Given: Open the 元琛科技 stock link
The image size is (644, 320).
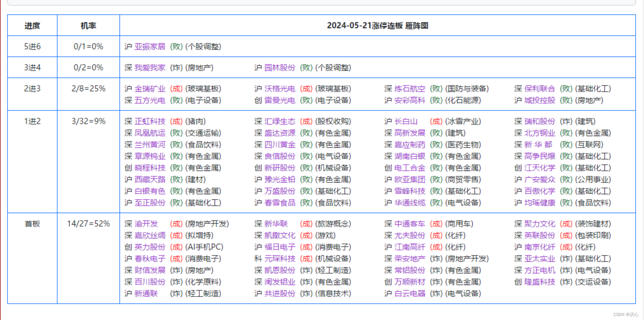Looking at the screenshot, I should click(280, 259).
